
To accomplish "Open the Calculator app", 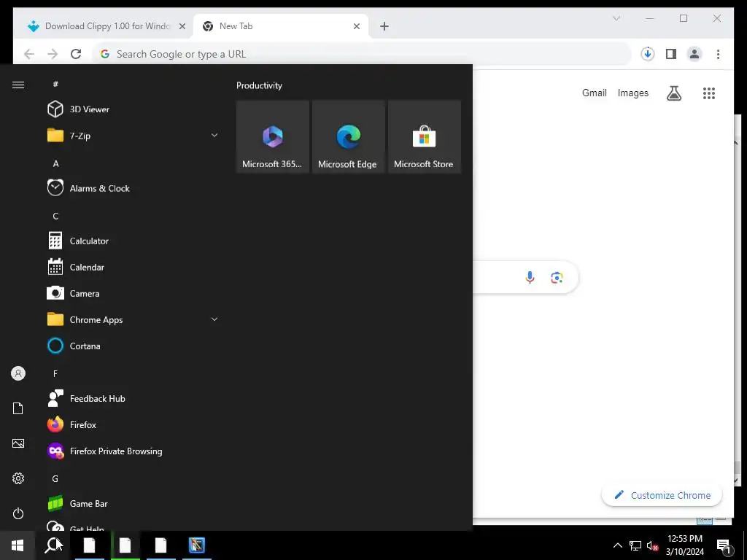I will tap(133, 241).
